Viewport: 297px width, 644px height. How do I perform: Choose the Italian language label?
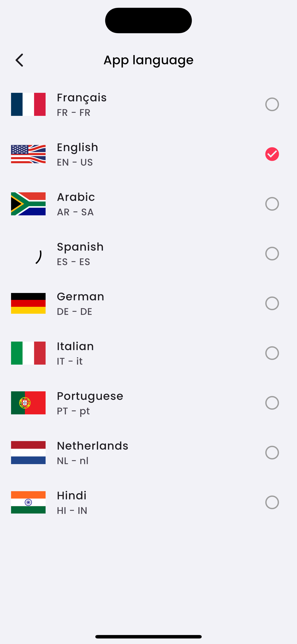[x=75, y=346]
